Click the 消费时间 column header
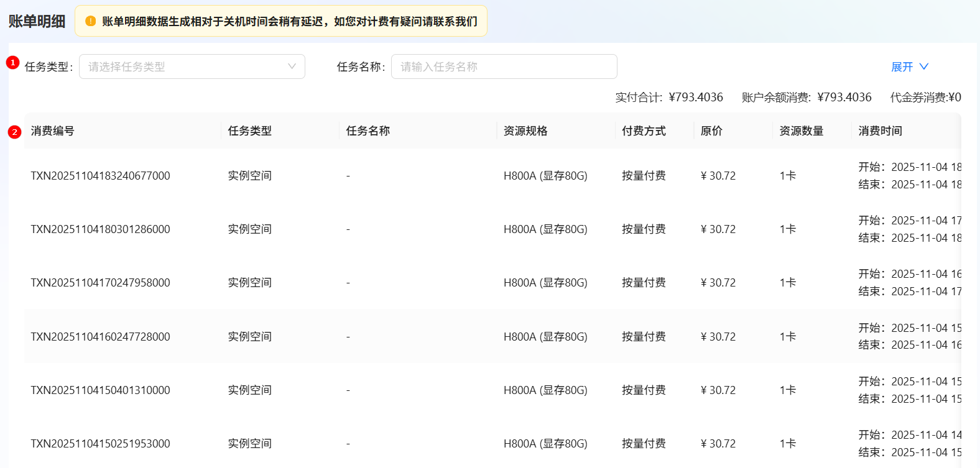Screen dimensions: 980x468 880,131
